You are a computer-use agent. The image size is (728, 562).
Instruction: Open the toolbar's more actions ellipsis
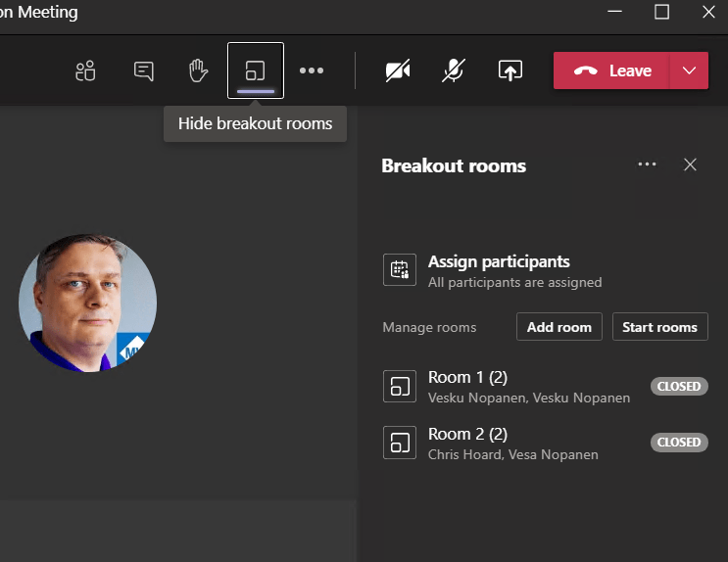tap(312, 70)
